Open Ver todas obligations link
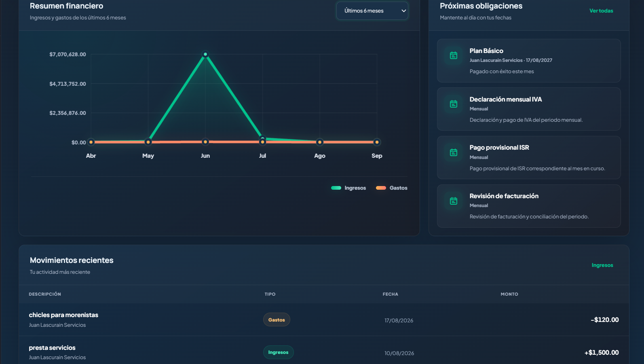Image resolution: width=644 pixels, height=364 pixels. (601, 11)
